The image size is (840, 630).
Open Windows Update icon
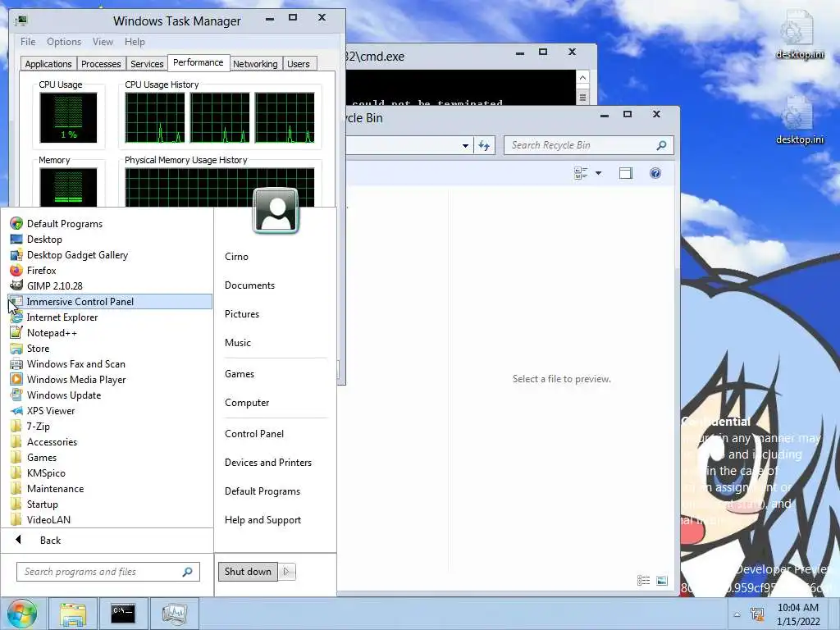click(16, 395)
